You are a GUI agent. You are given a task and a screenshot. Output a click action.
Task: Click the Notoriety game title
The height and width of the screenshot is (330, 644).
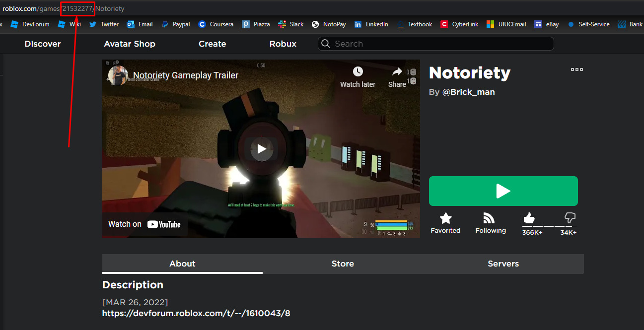click(x=470, y=73)
